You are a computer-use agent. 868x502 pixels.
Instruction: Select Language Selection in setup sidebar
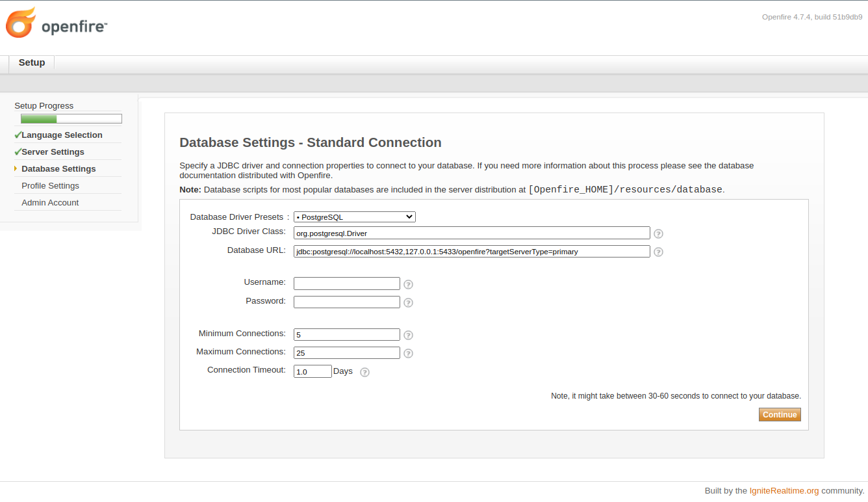[x=62, y=135]
